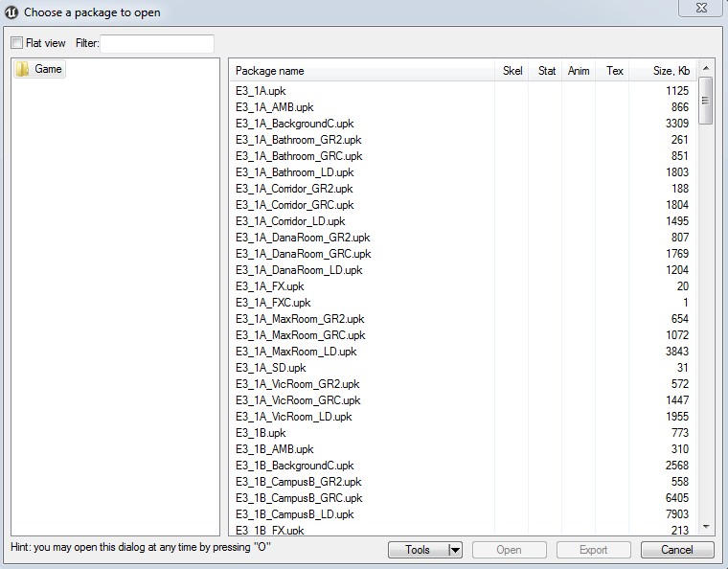Open the Tools dropdown arrow
The image size is (728, 569).
tap(455, 550)
